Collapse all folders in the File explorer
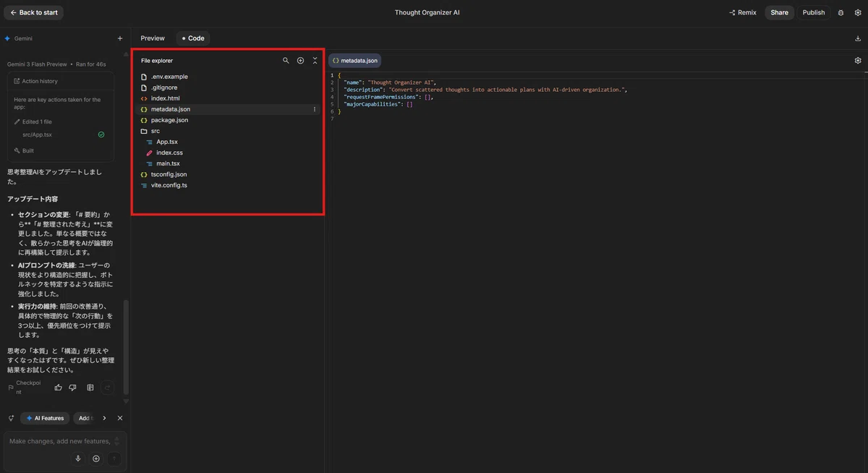Viewport: 868px width, 473px height. [x=315, y=61]
